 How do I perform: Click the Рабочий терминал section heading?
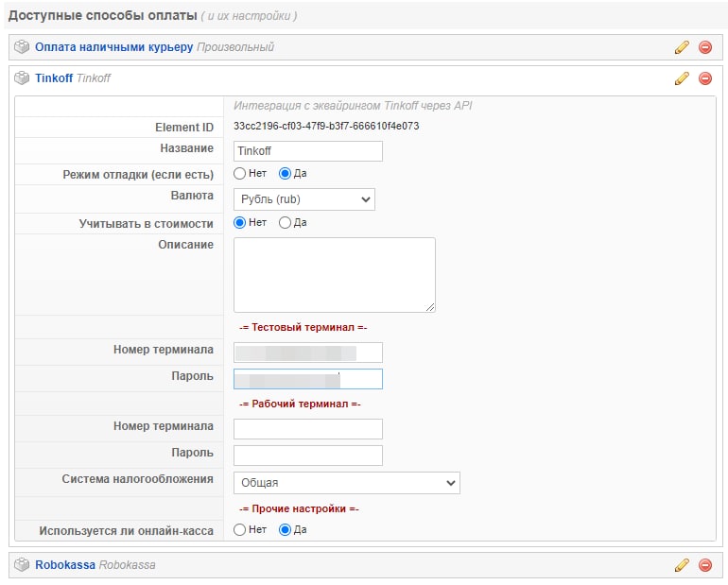(300, 404)
